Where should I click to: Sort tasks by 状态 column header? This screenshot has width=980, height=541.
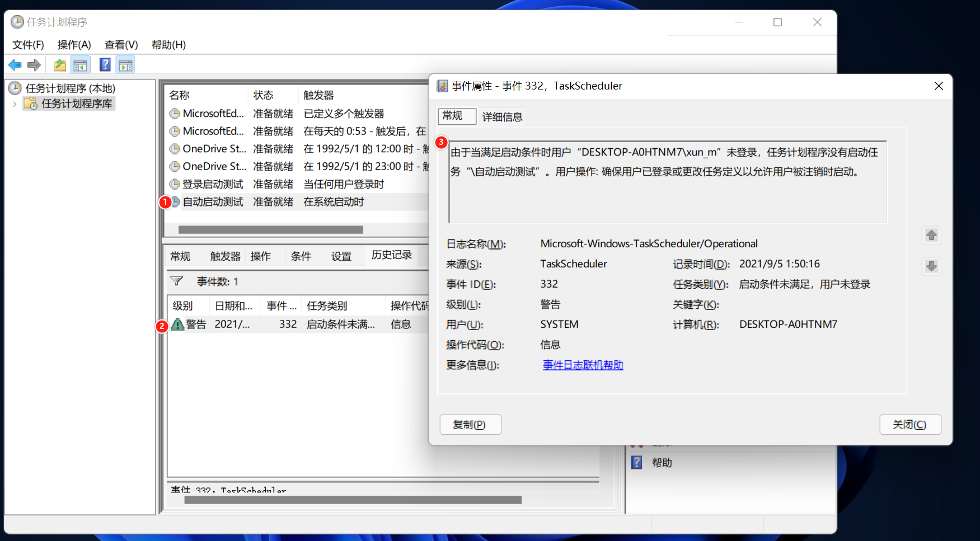coord(273,95)
